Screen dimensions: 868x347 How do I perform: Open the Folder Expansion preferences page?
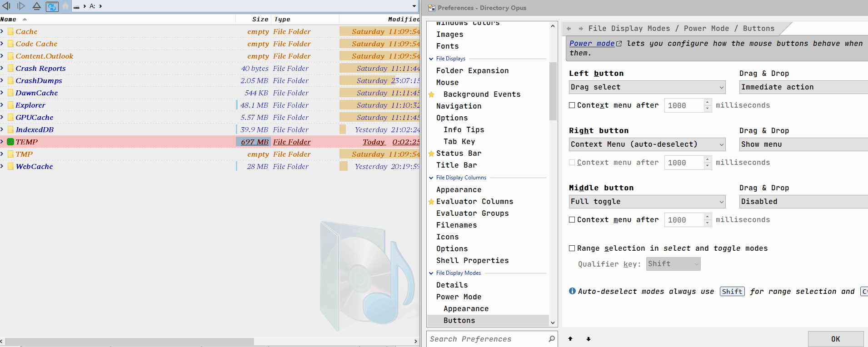(473, 71)
